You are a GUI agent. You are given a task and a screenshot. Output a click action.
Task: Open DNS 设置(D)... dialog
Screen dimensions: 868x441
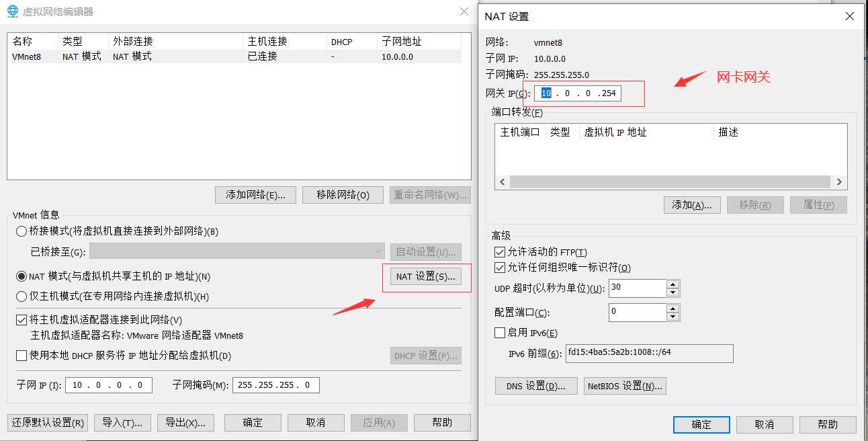click(x=536, y=386)
